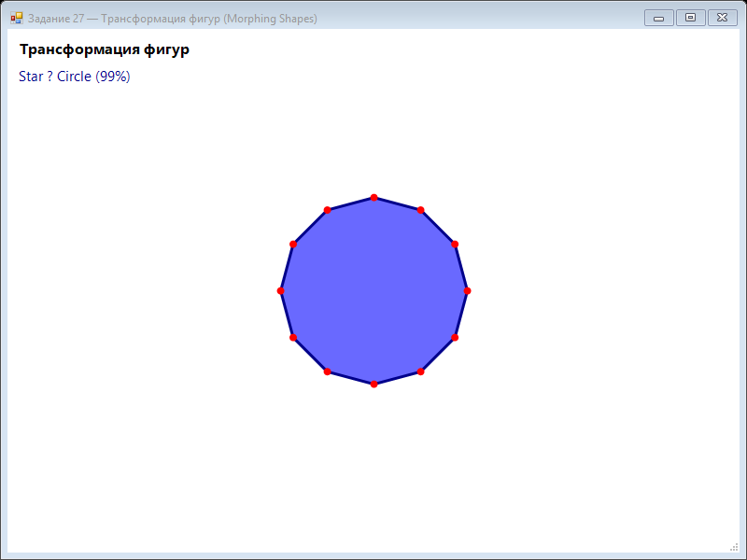Click the 'Трансформация фигур' heading

pyautogui.click(x=105, y=49)
